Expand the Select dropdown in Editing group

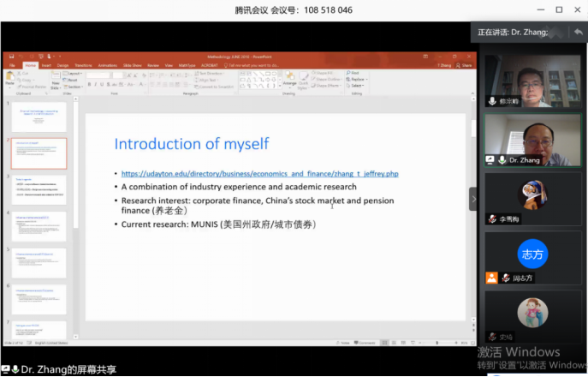click(x=355, y=85)
